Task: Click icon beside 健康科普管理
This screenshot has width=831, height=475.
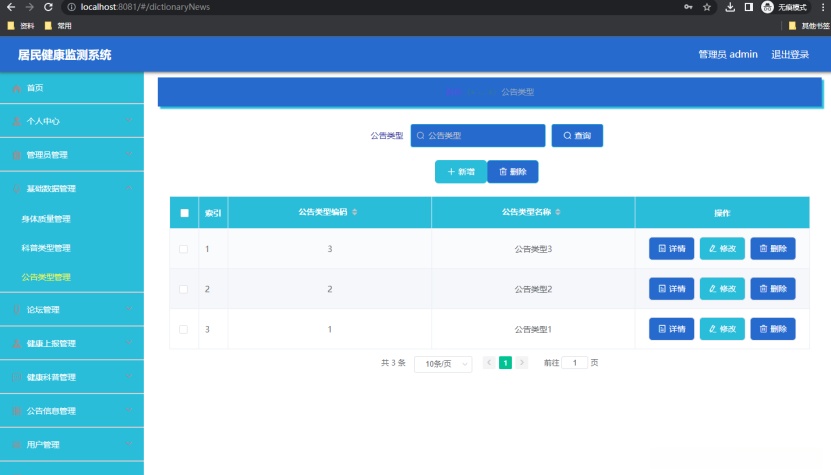Action: (x=17, y=377)
